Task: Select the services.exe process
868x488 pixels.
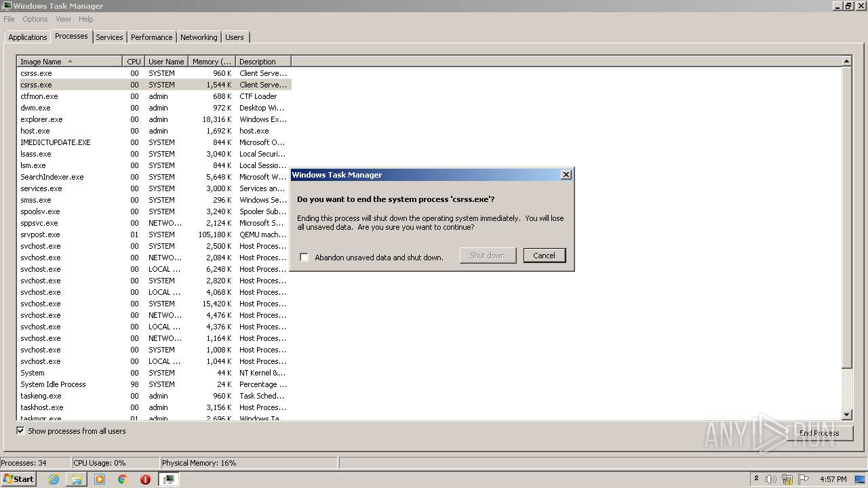Action: [154, 188]
